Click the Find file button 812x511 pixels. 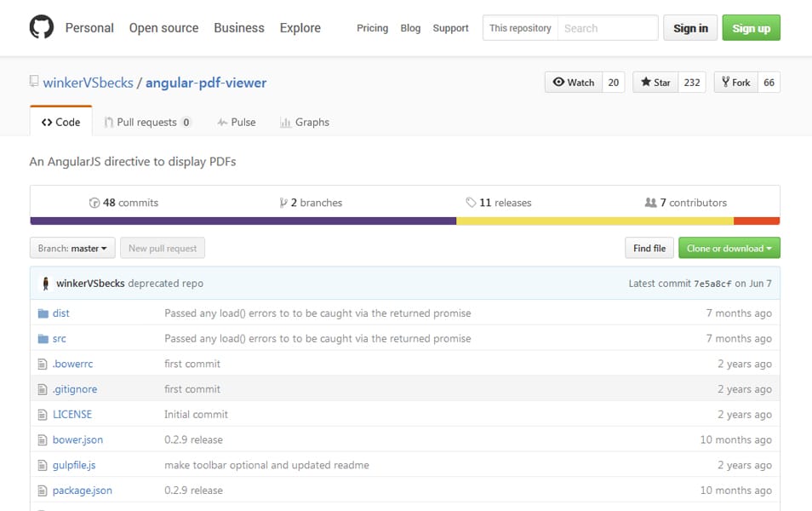click(x=649, y=248)
